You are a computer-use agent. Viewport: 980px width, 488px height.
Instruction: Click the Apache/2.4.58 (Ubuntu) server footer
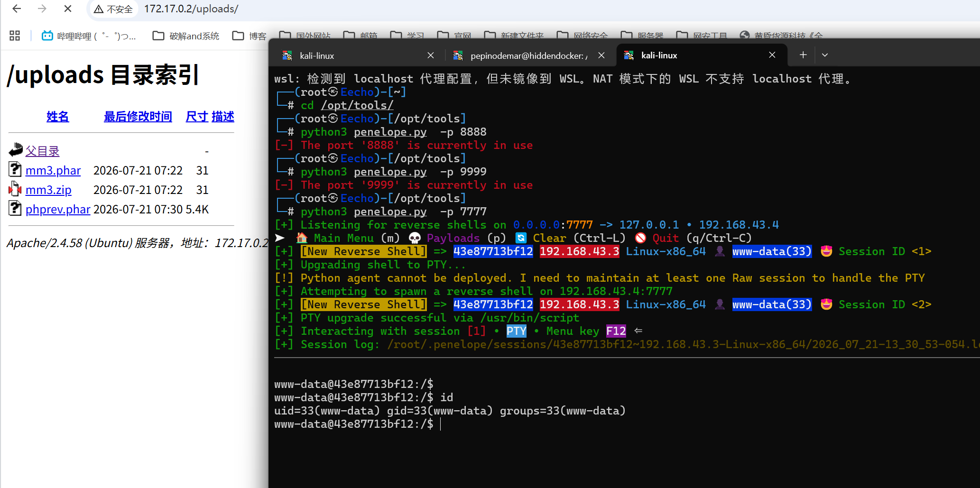(138, 243)
